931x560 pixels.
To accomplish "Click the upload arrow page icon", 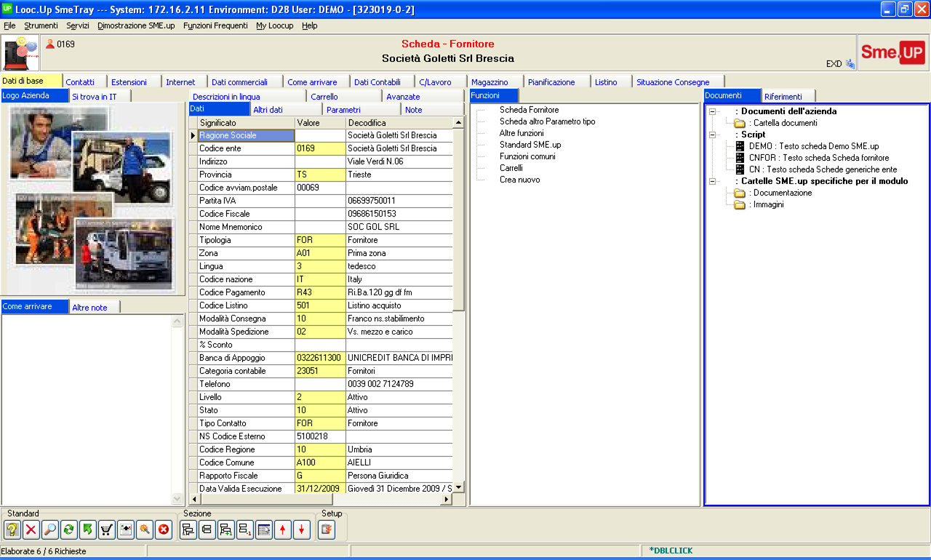I will [x=125, y=530].
